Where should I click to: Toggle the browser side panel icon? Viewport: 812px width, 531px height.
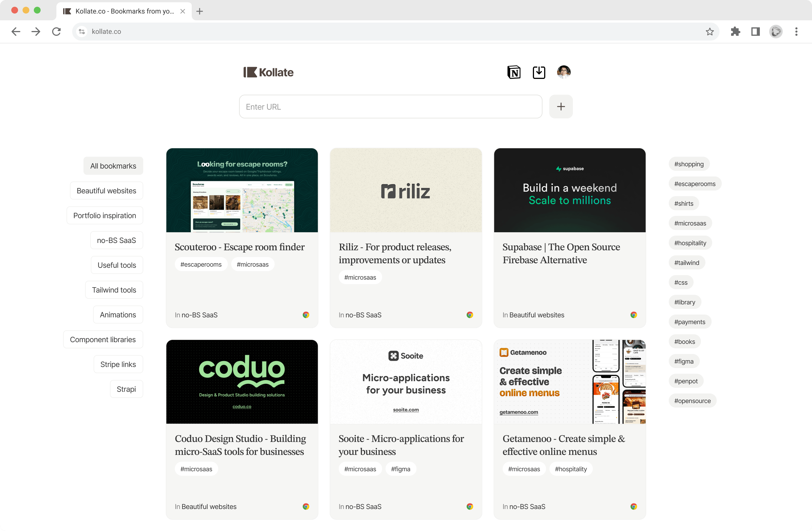click(x=755, y=32)
